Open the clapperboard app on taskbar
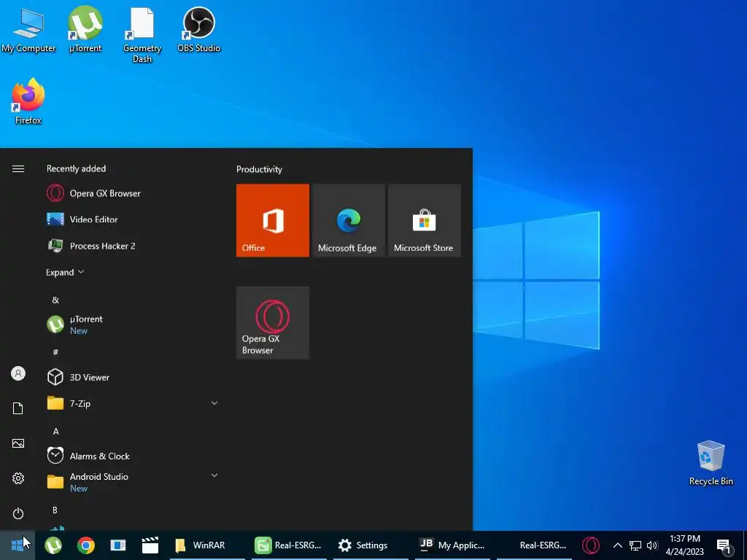 pos(150,545)
